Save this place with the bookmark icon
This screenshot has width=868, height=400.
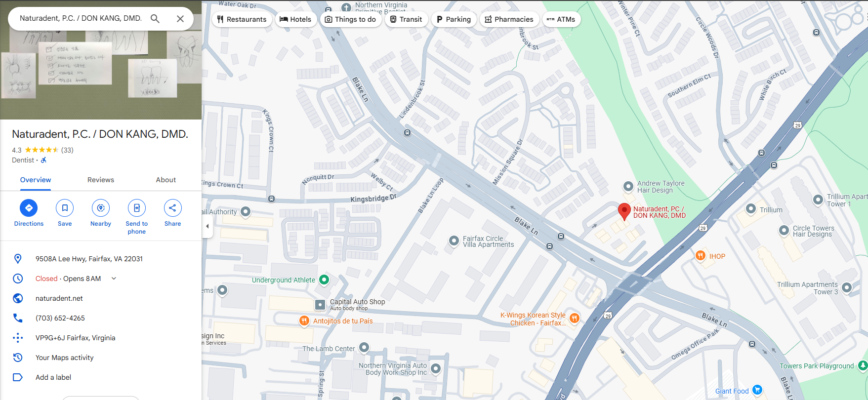pos(65,208)
